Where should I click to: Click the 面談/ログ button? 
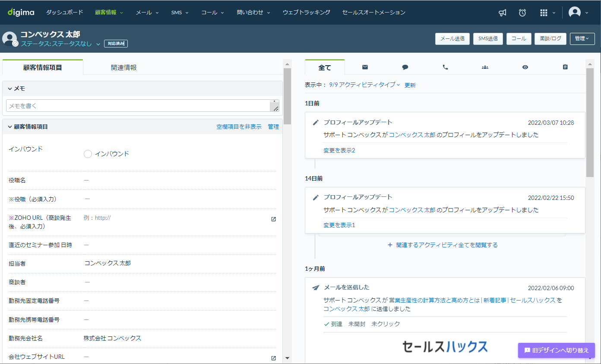[550, 38]
